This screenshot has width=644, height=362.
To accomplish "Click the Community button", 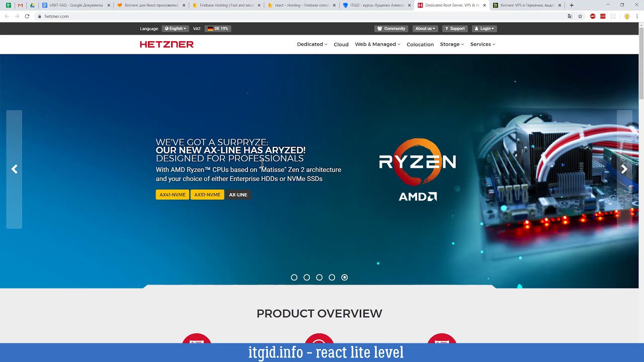I will click(391, 29).
